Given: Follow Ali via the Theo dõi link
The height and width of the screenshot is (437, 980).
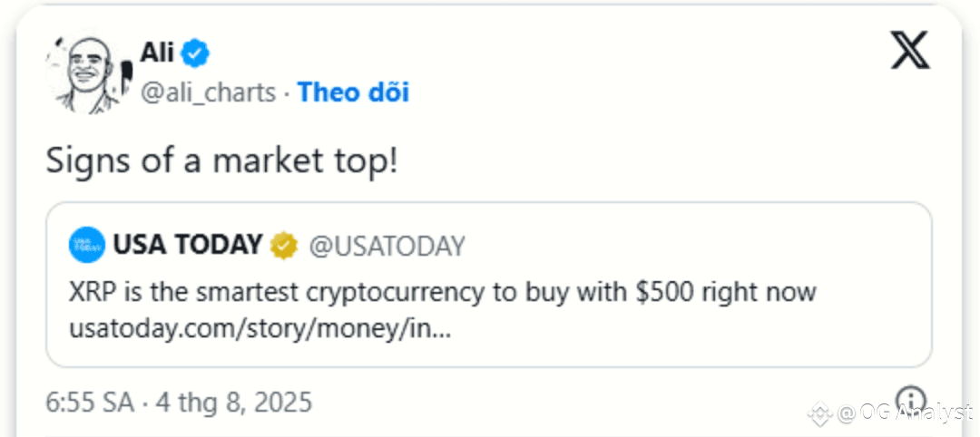Looking at the screenshot, I should pos(353,92).
